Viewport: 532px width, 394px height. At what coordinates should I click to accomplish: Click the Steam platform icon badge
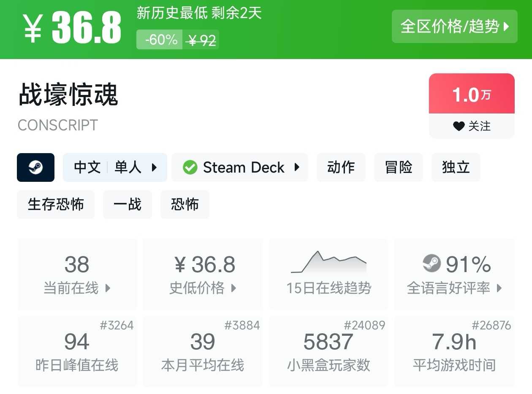(35, 167)
